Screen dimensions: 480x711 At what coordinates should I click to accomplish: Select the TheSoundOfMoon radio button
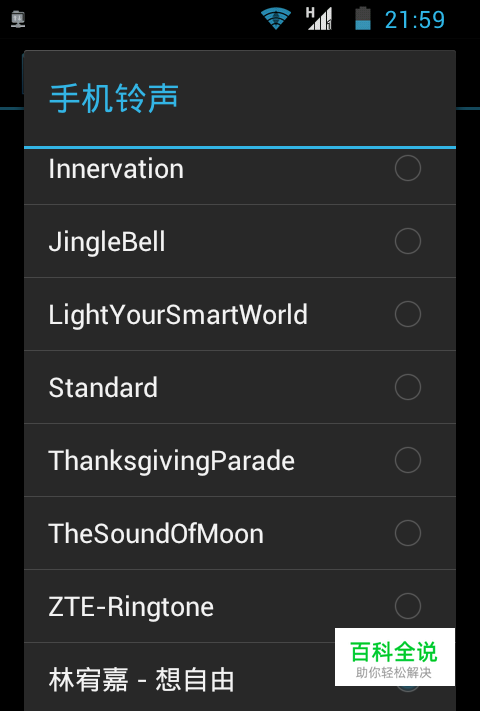(408, 533)
